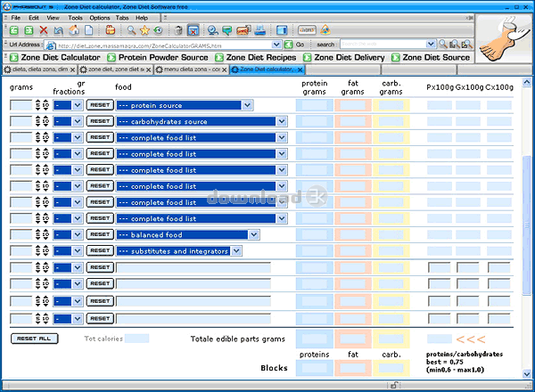Click RESET in the balanced food row
The image size is (535, 392).
tap(100, 234)
